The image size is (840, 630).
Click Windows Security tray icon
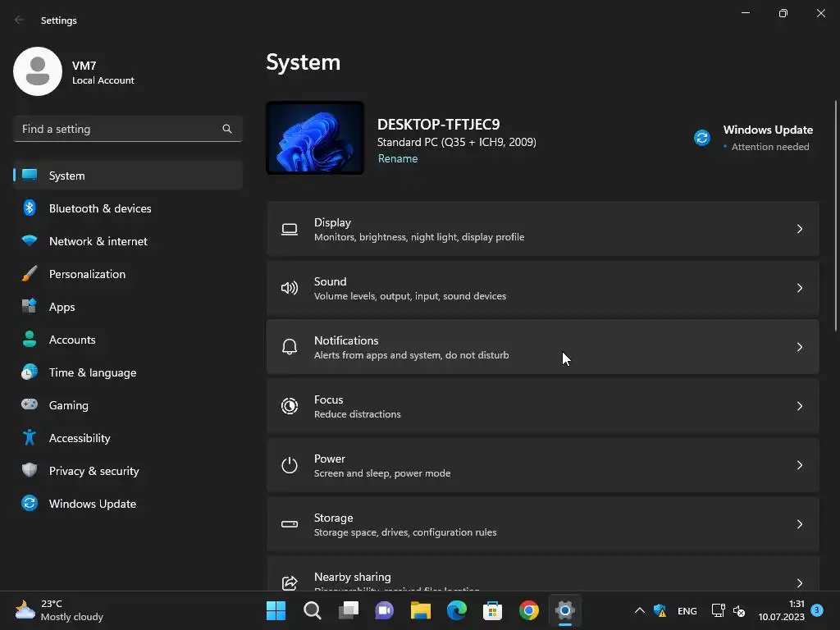[660, 610]
